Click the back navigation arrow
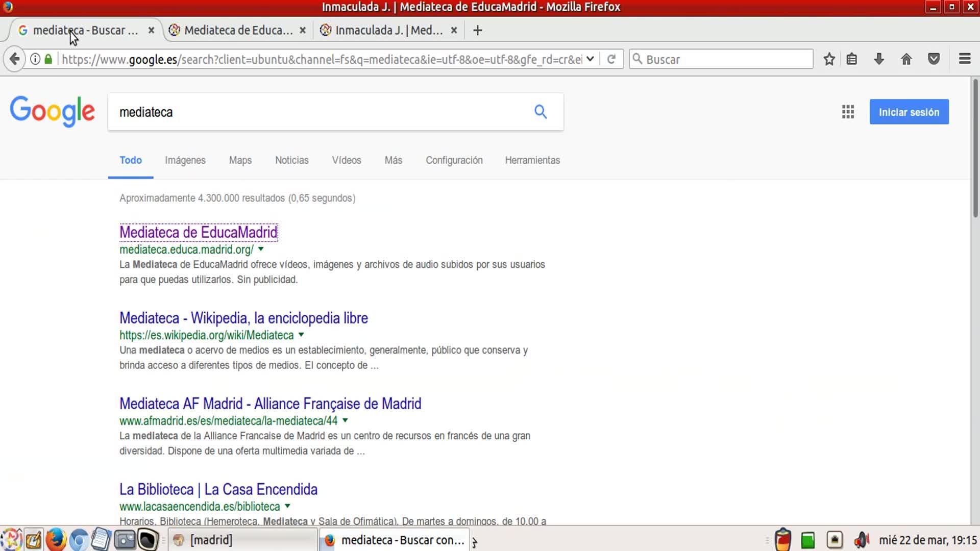This screenshot has height=551, width=980. click(x=15, y=59)
